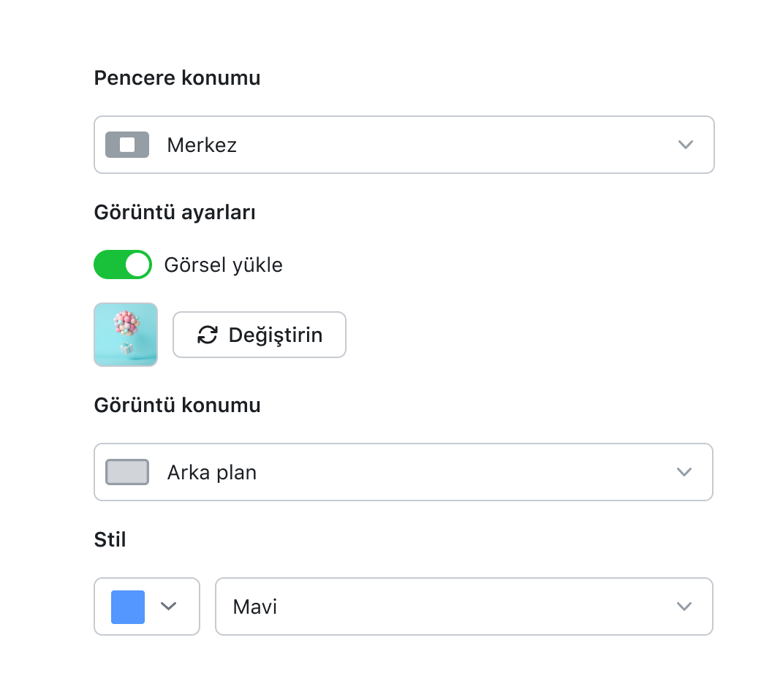Screen dimensions: 772x700
Task: Click the chevron arrow in Arka plan field
Action: pyautogui.click(x=684, y=472)
